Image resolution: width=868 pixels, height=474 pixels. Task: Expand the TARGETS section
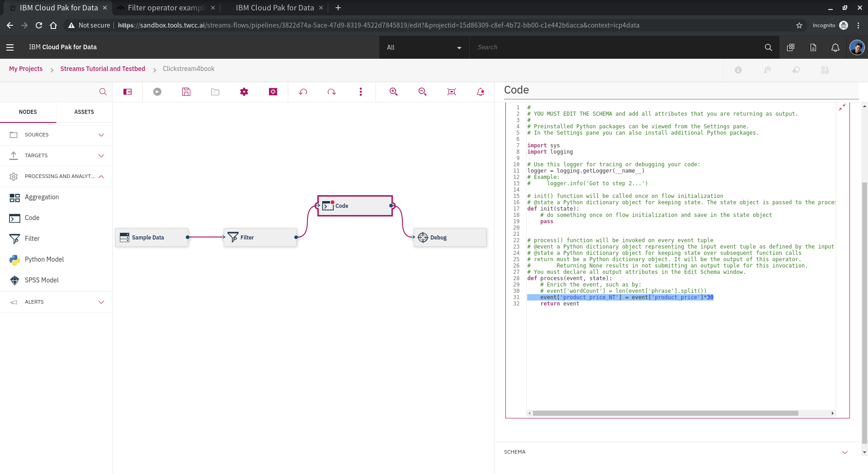(x=56, y=155)
